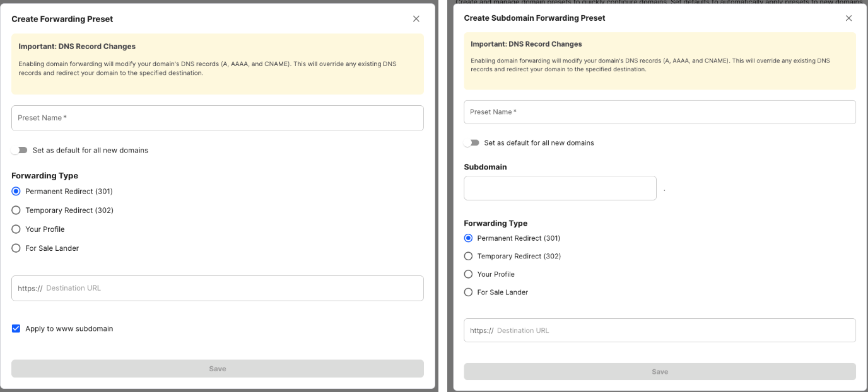Select Permanent Redirect (301) in Forwarding Preset dialog

click(16, 191)
